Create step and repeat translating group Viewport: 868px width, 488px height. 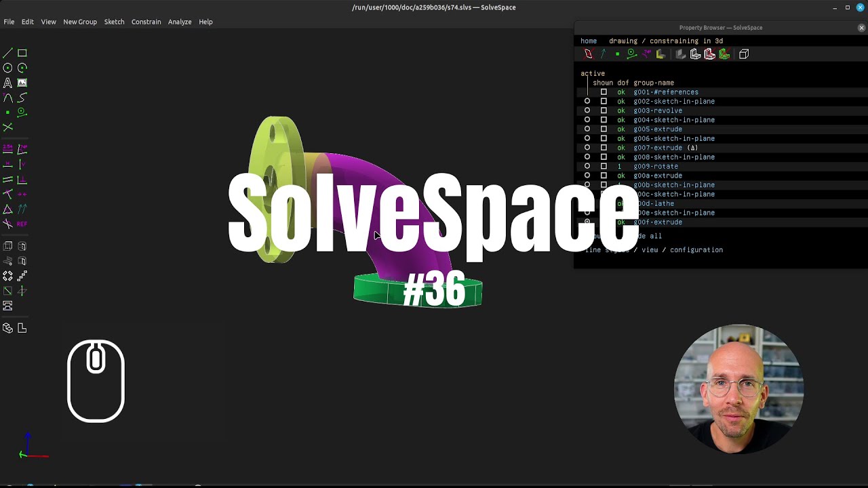point(22,276)
